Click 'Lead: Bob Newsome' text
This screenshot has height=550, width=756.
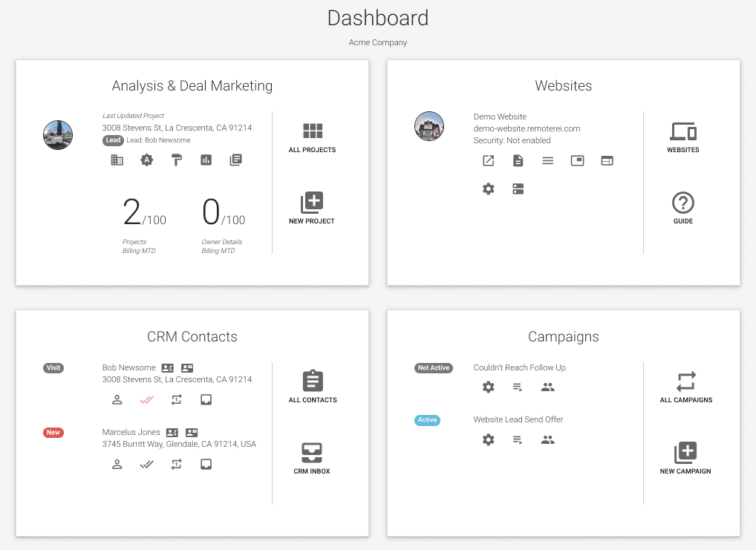158,140
